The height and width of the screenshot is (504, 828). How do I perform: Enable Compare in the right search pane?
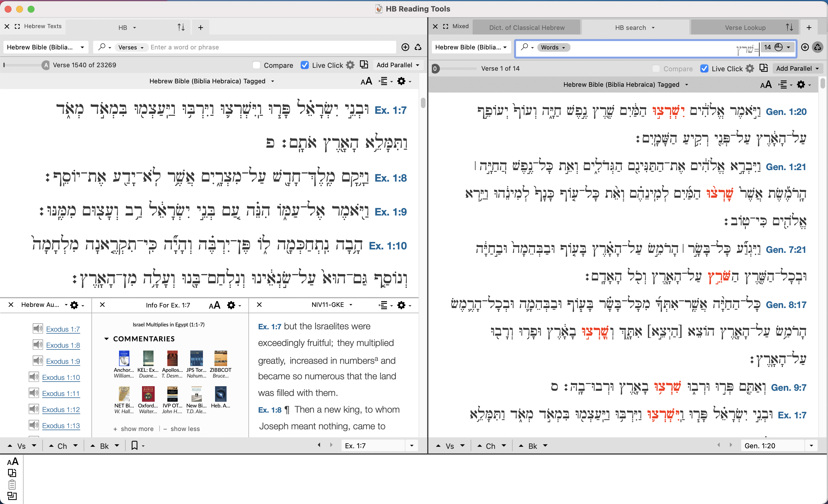coord(655,68)
